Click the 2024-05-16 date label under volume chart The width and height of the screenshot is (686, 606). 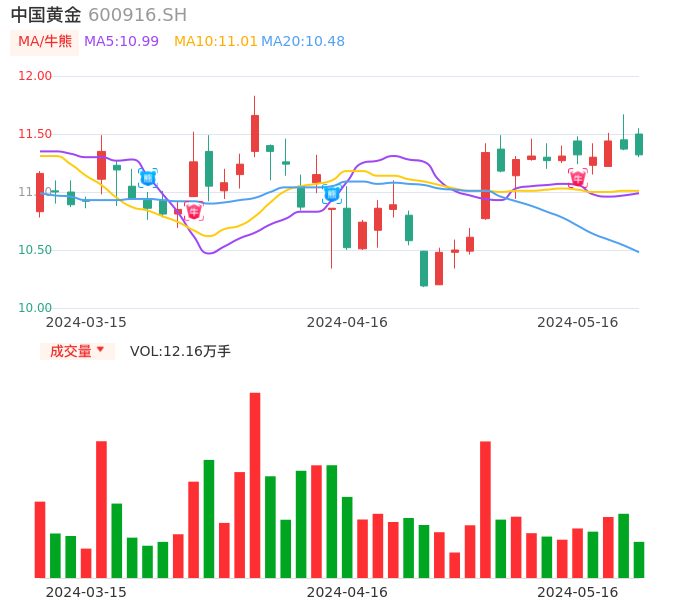(577, 592)
